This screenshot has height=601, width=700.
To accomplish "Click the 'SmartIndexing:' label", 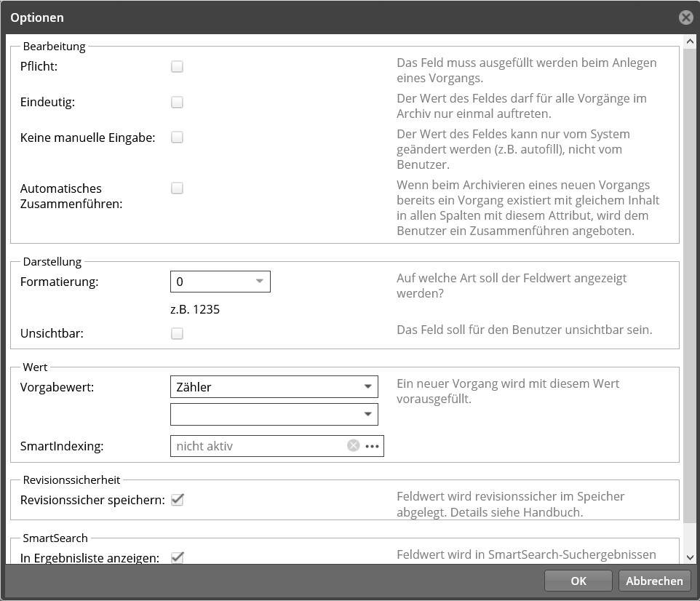I will (62, 446).
